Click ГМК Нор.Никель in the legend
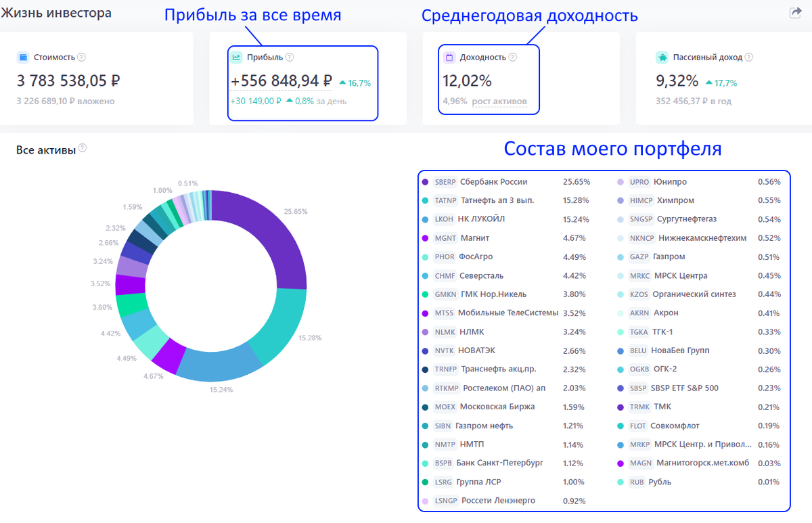This screenshot has height=523, width=812. pos(493,294)
